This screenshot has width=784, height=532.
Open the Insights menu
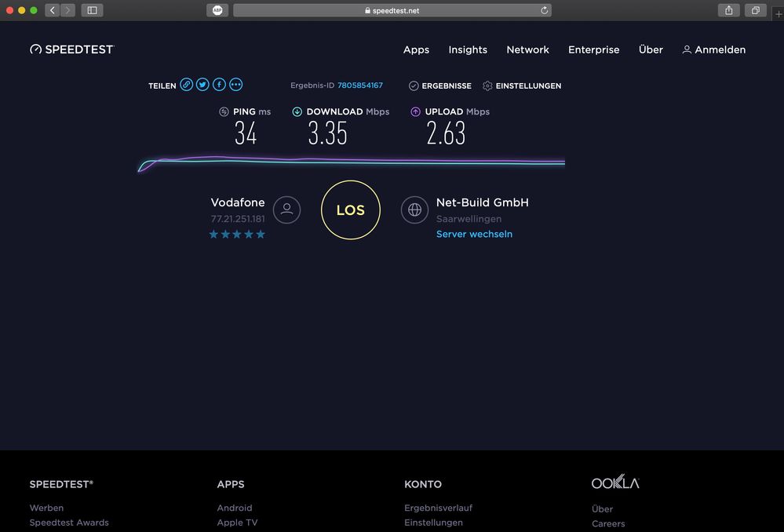[x=468, y=49]
